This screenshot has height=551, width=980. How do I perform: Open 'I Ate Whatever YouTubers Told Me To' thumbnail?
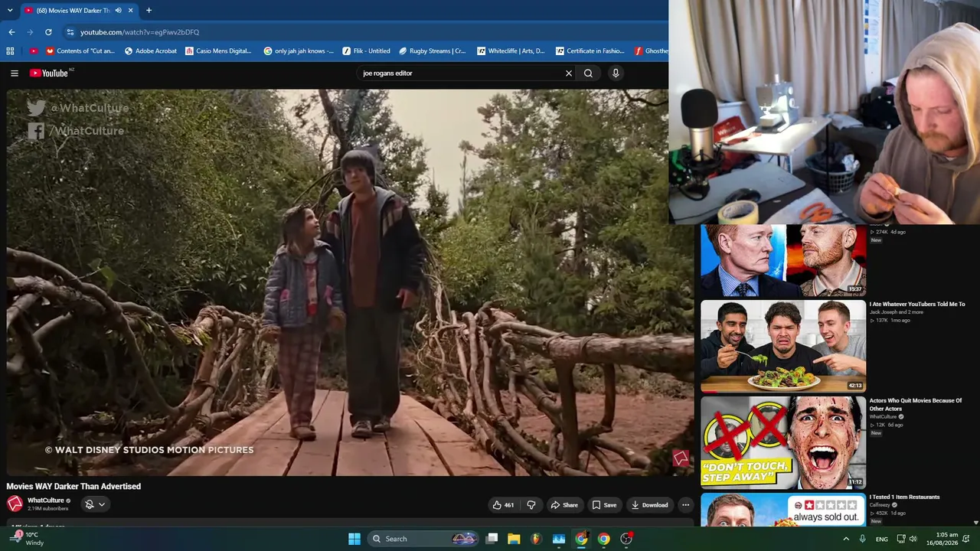(x=783, y=346)
